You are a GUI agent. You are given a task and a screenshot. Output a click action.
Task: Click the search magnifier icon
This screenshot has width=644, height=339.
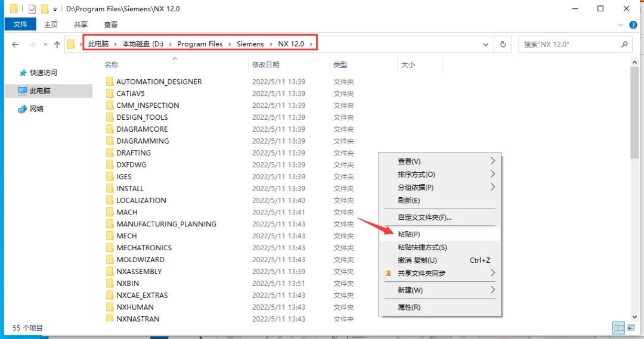(x=624, y=44)
